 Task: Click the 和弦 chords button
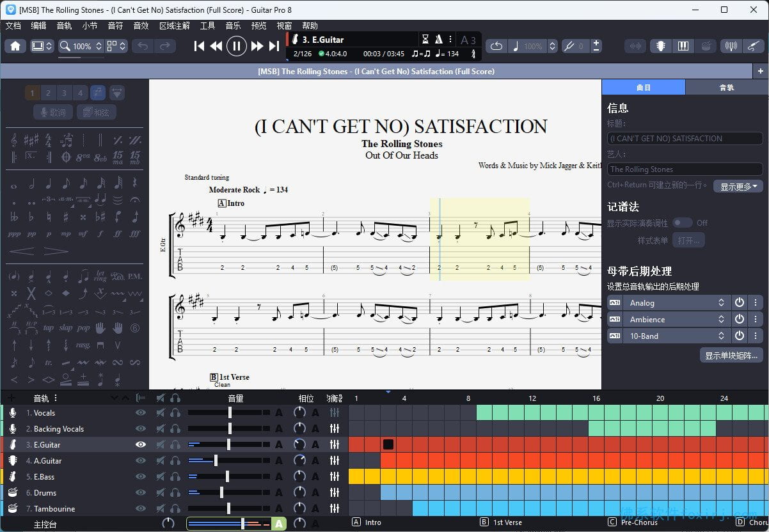(96, 113)
